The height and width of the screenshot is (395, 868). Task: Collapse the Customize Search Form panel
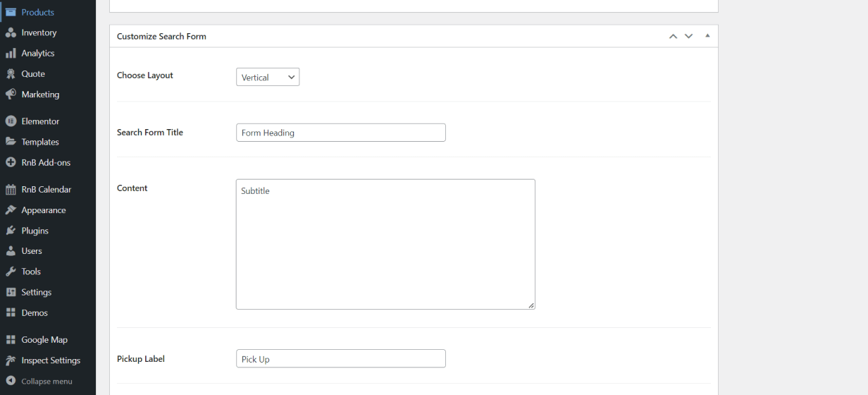(707, 36)
